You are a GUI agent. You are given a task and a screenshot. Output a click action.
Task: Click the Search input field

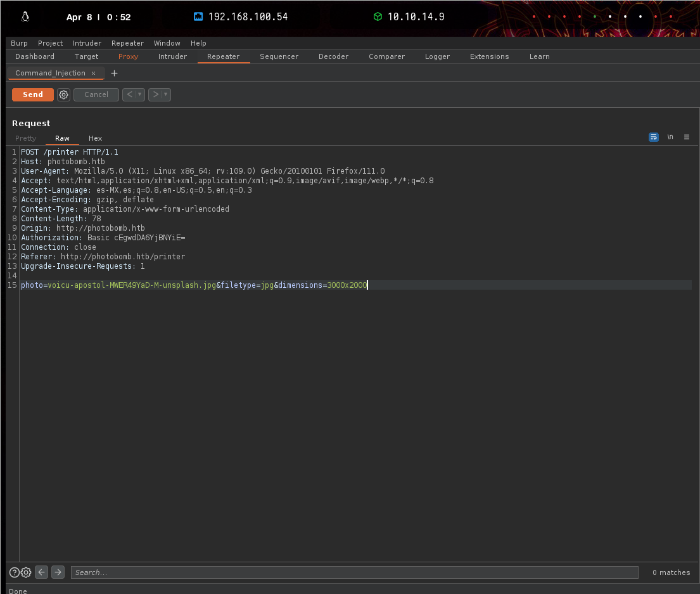354,572
